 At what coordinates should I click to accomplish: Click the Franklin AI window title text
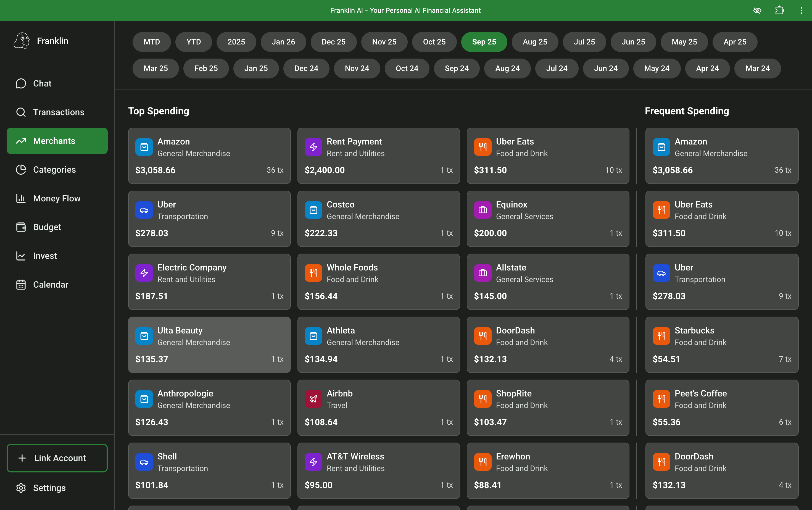coord(405,10)
